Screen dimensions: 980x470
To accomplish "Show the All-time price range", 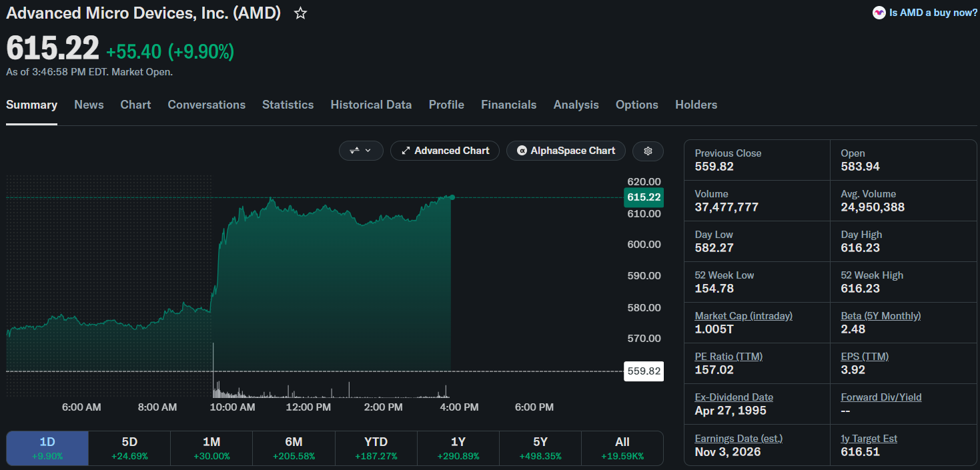I will (x=622, y=448).
